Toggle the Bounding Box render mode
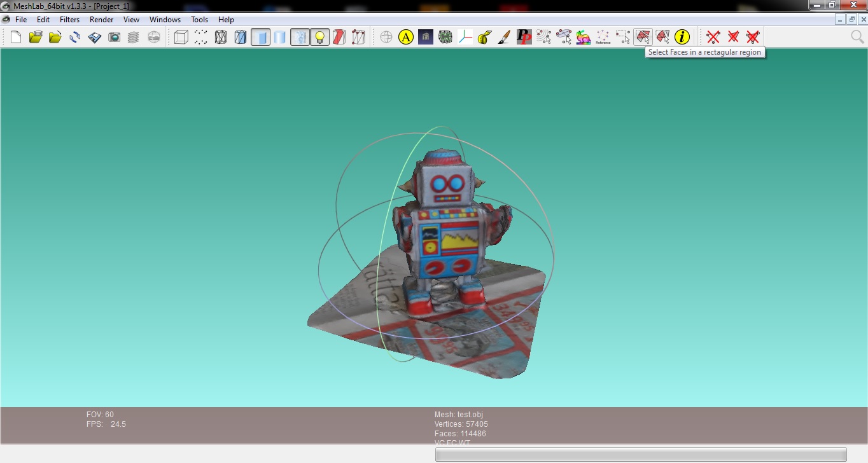This screenshot has width=868, height=463. pos(181,38)
